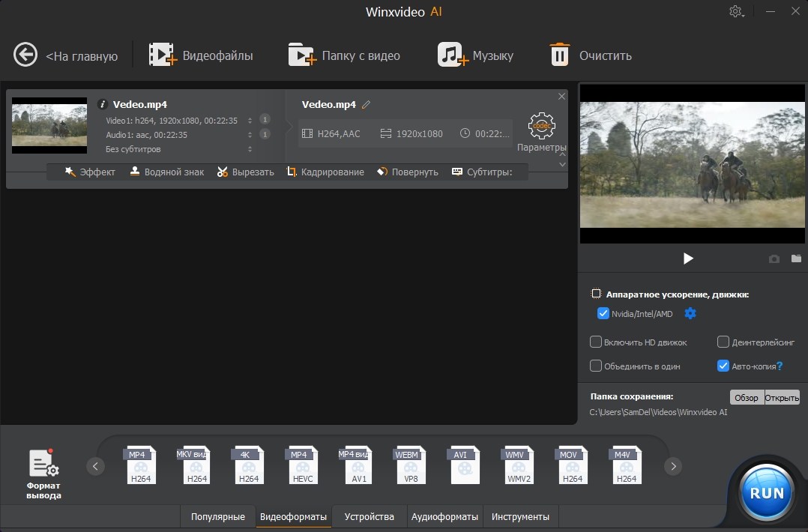The height and width of the screenshot is (532, 808).
Task: Click the Очистить trash icon
Action: coord(559,55)
